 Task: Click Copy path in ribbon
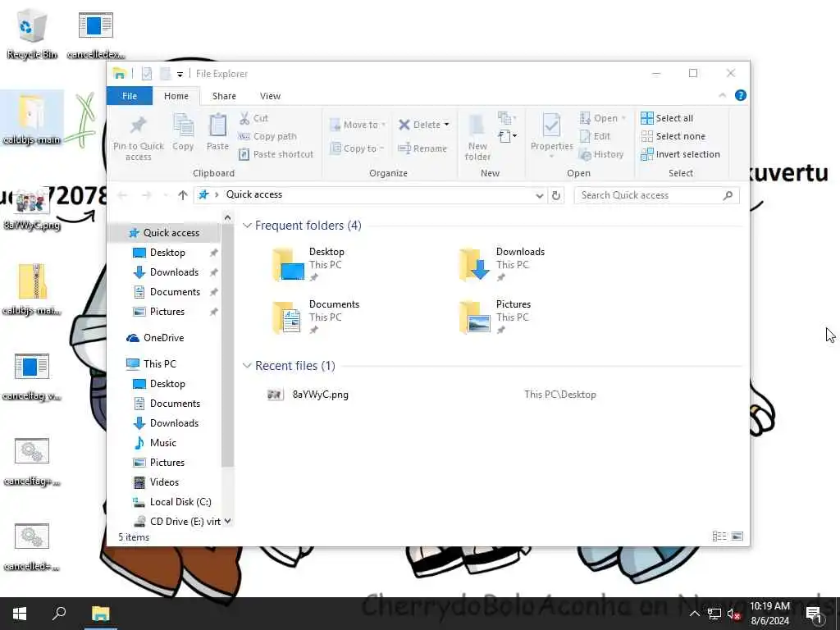pyautogui.click(x=267, y=136)
